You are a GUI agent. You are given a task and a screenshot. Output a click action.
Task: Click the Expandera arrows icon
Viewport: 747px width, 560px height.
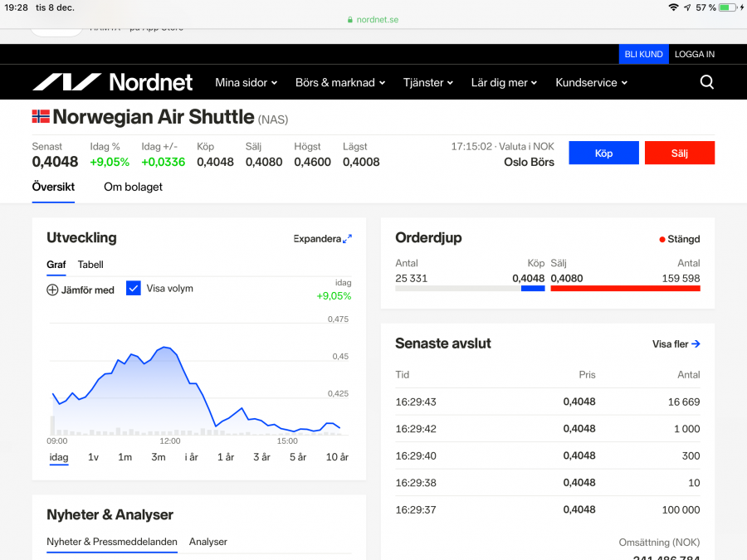347,239
